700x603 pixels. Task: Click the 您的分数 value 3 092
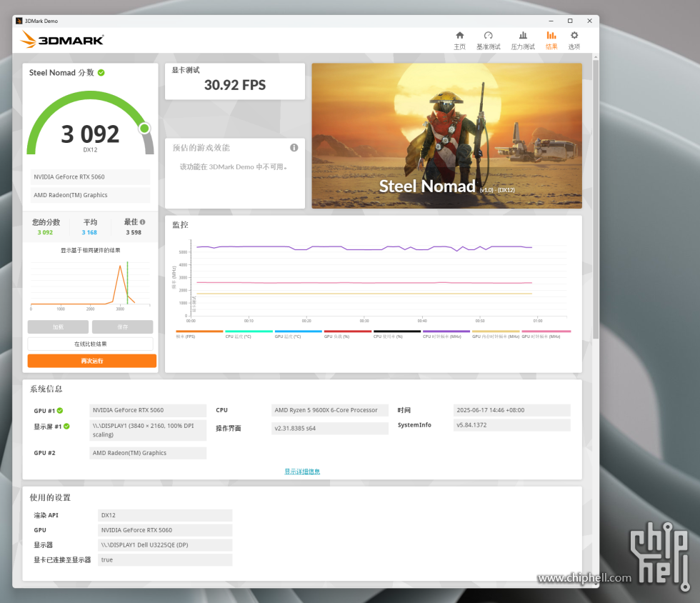[x=45, y=232]
